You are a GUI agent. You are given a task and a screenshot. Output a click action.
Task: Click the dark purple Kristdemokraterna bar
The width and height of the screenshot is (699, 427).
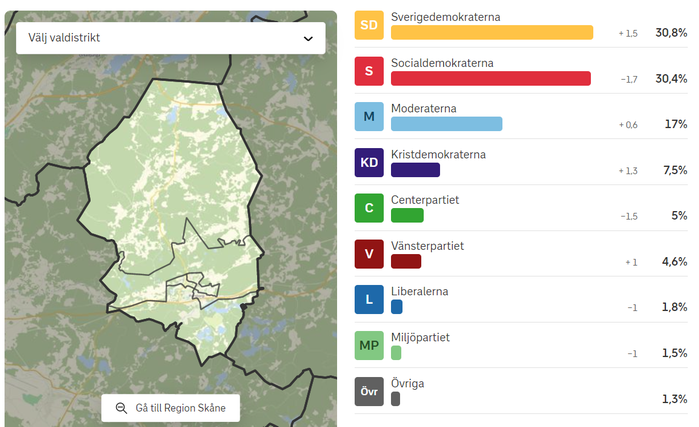[415, 170]
